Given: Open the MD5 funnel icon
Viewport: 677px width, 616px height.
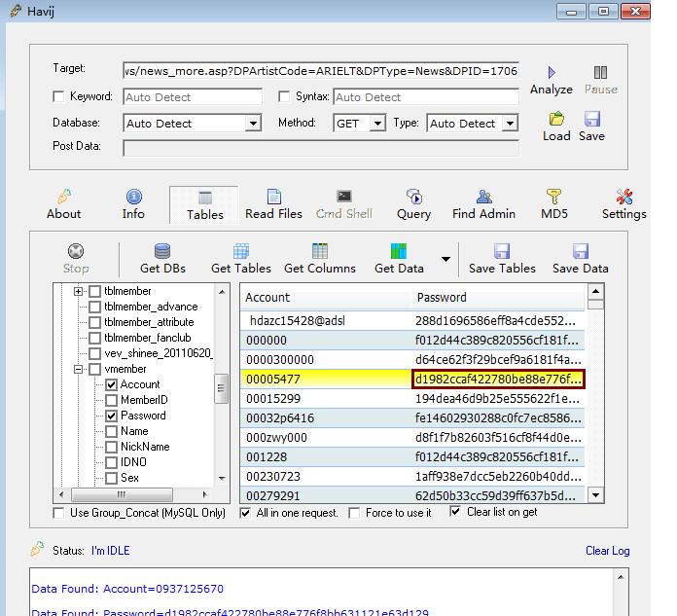Looking at the screenshot, I should [553, 197].
